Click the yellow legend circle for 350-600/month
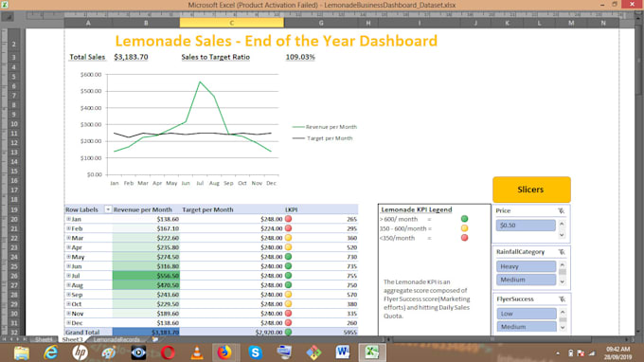Viewport: 644px width, 362px height. click(464, 228)
